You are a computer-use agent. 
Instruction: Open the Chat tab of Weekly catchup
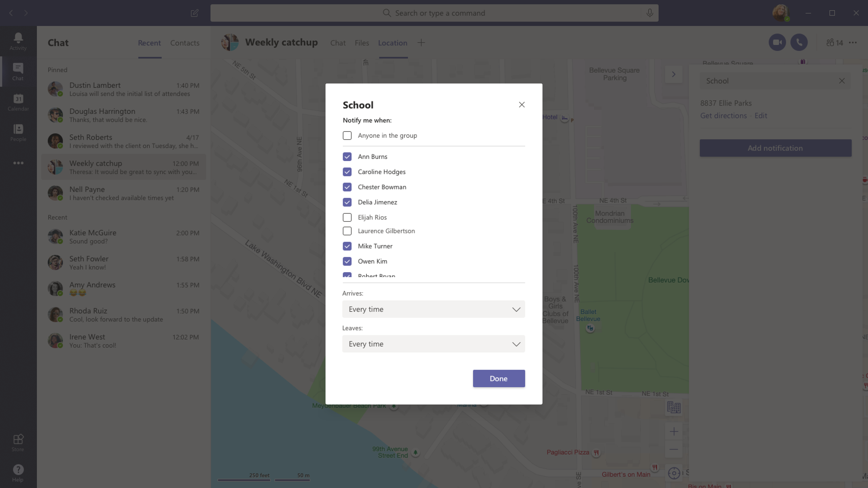(338, 43)
